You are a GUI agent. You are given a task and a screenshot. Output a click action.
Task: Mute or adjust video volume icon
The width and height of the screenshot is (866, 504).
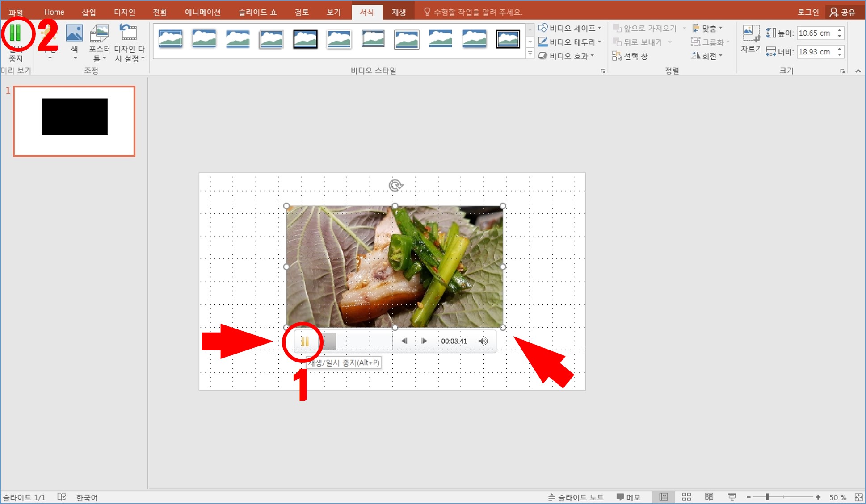[483, 341]
